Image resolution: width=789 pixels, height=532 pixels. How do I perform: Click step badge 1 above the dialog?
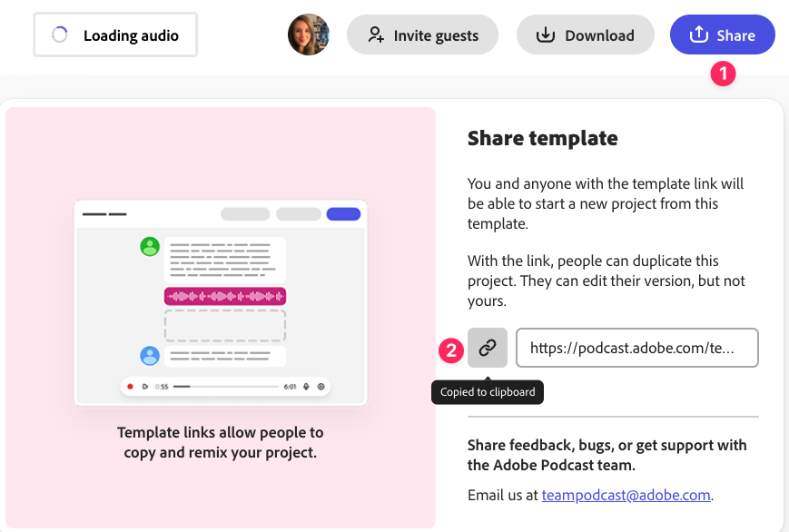tap(723, 74)
